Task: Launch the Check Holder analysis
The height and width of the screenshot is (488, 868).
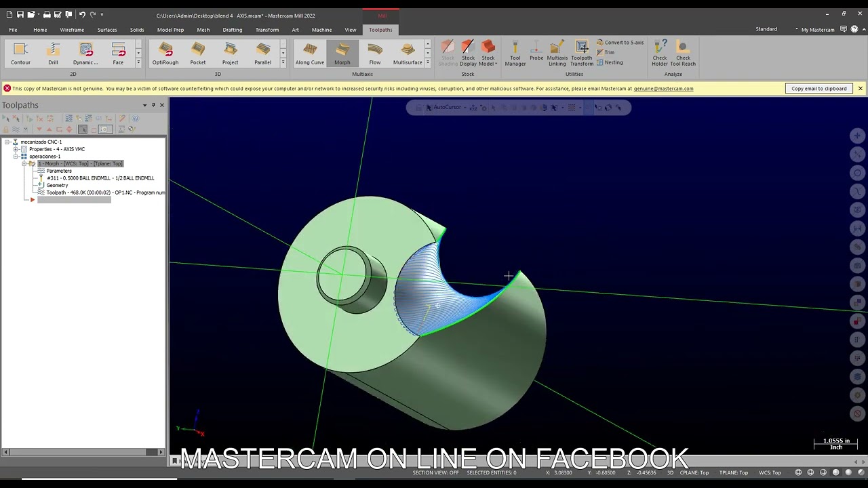Action: [660, 53]
